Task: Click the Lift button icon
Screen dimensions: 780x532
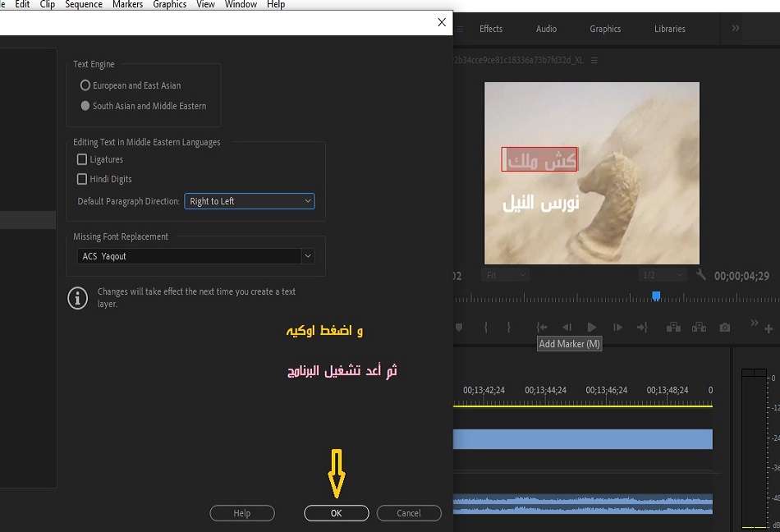Action: pos(673,327)
